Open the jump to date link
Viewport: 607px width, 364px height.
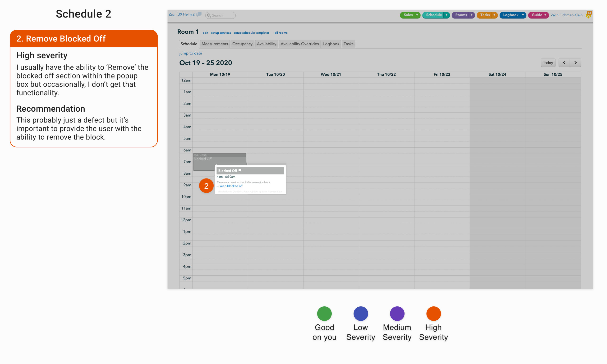(190, 53)
